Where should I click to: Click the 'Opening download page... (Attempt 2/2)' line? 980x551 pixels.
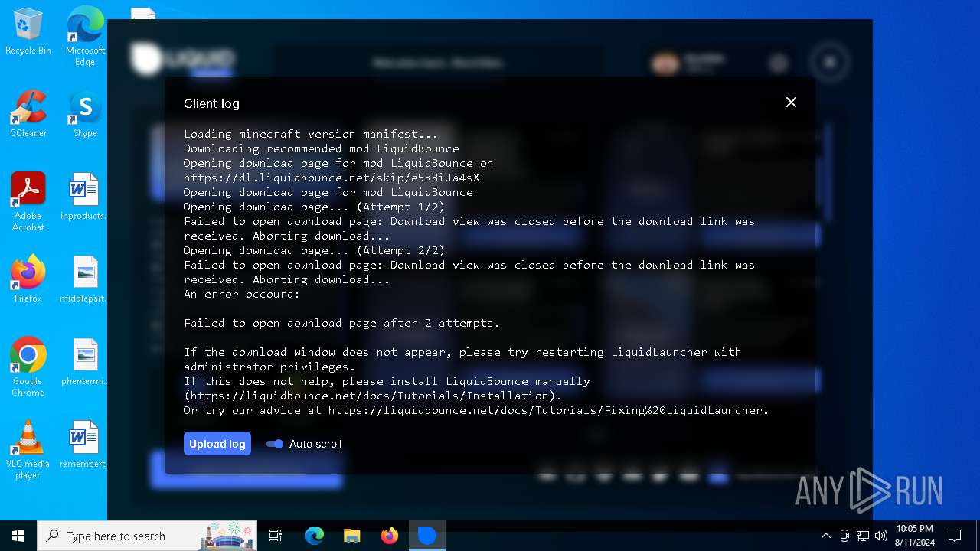coord(314,250)
